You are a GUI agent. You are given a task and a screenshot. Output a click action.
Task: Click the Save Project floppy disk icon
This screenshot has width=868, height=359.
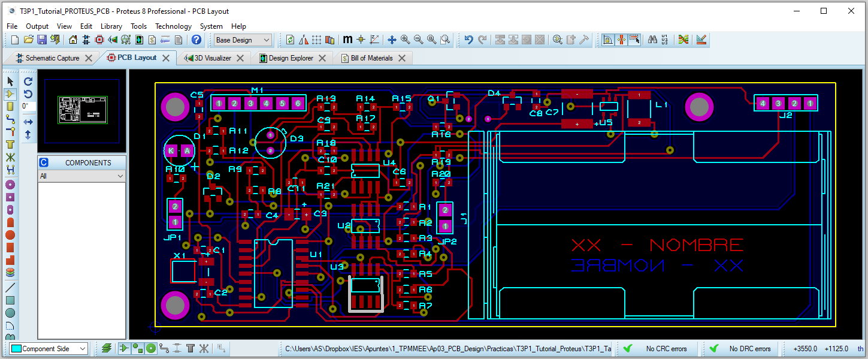[42, 40]
